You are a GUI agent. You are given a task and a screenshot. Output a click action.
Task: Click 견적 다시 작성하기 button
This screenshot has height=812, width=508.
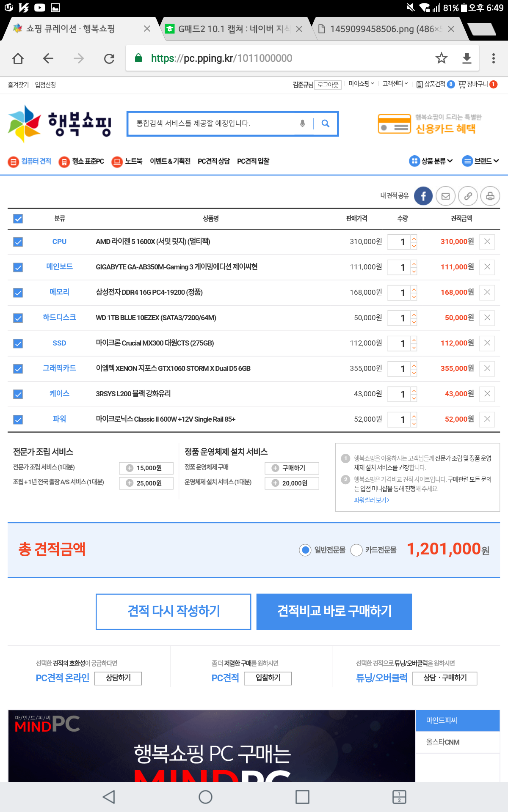pos(174,612)
